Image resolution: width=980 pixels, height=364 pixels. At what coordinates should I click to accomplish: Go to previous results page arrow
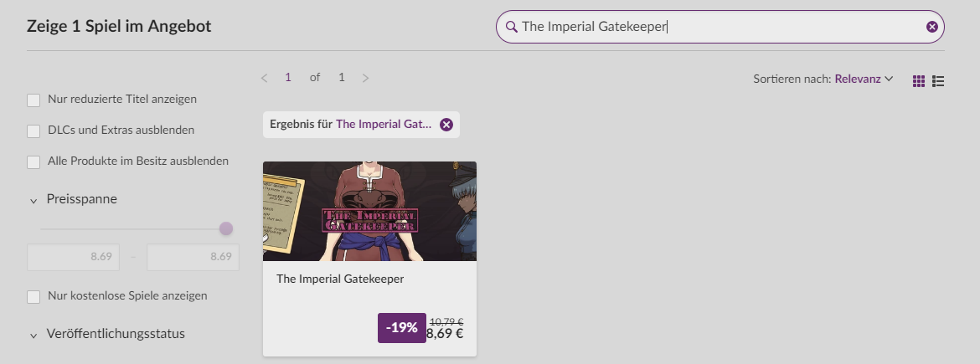265,78
